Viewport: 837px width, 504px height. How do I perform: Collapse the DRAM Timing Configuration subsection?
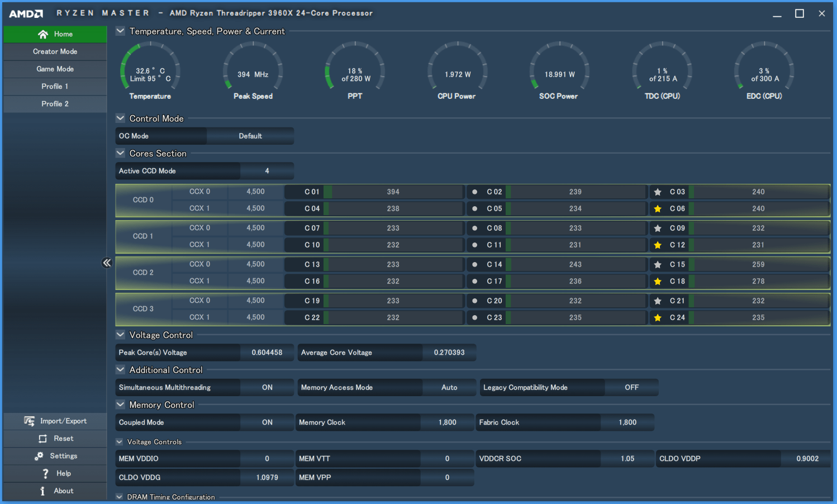(119, 496)
